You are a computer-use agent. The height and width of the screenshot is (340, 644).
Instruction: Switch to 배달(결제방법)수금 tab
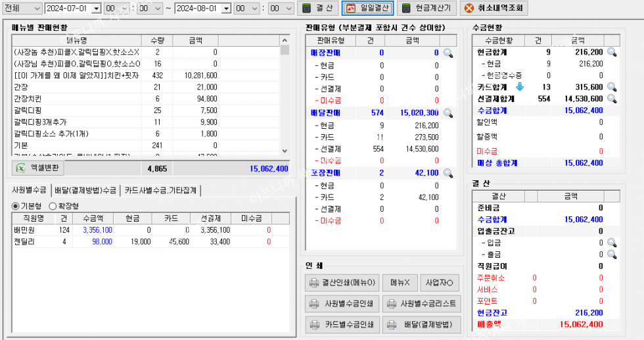85,190
